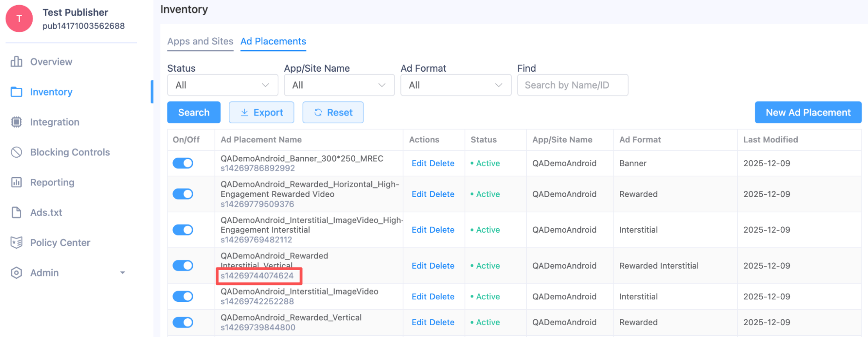Open the Status filter dropdown
Image resolution: width=868 pixels, height=337 pixels.
click(222, 85)
